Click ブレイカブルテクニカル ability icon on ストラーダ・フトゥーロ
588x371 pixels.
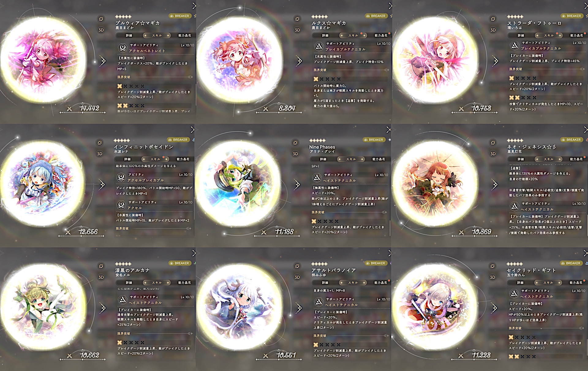click(x=514, y=46)
